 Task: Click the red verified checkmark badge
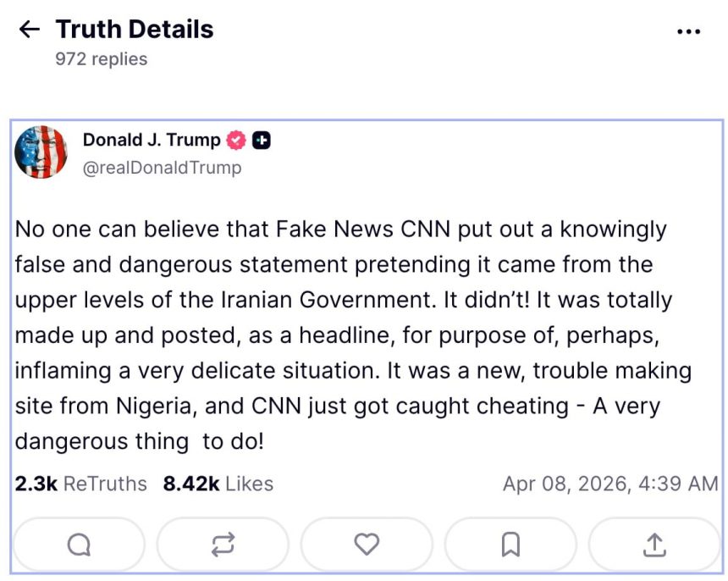tap(236, 141)
